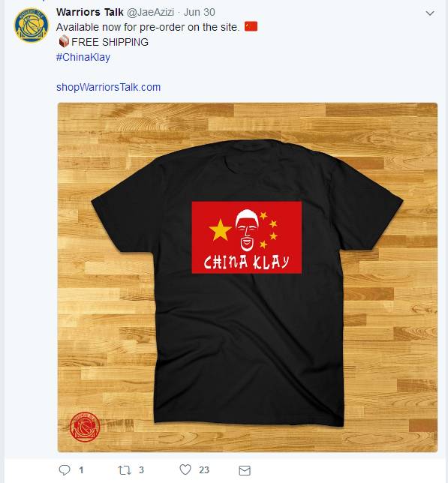Open the Warriors Talk display name

point(89,12)
